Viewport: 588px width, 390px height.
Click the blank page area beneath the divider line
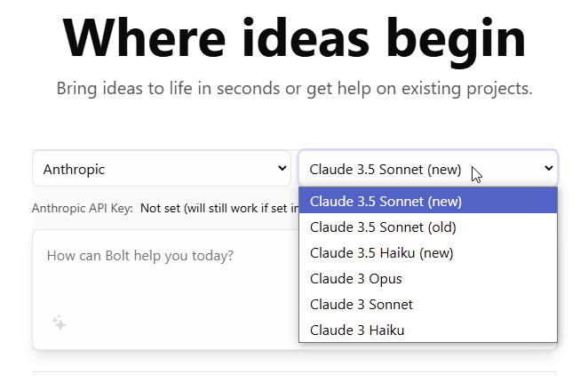point(294,382)
